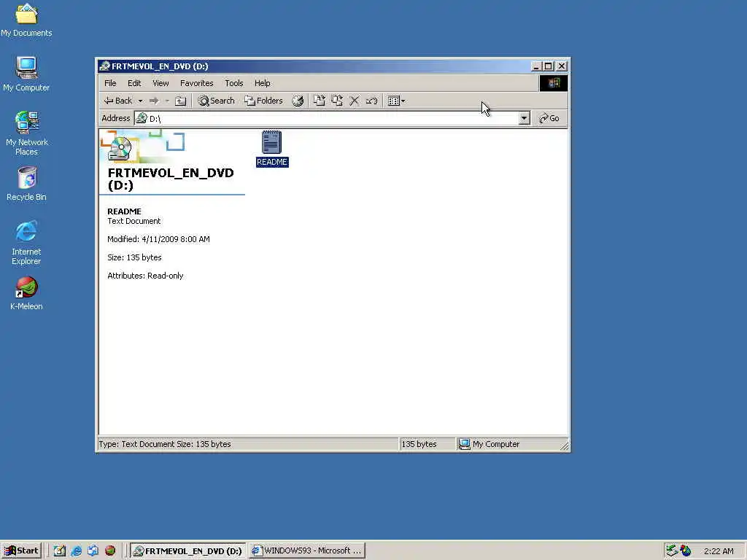This screenshot has width=747, height=560.
Task: Click the title bar drive icon
Action: point(105,66)
